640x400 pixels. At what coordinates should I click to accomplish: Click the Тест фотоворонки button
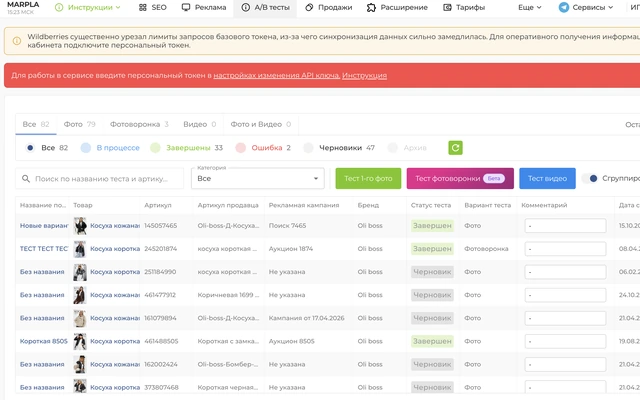tap(460, 178)
